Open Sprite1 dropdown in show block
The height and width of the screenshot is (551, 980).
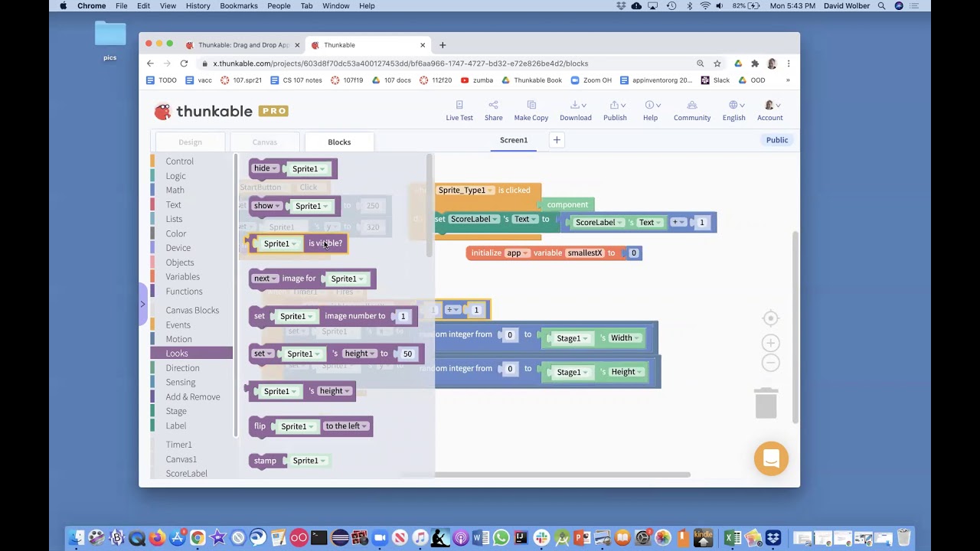(x=311, y=206)
